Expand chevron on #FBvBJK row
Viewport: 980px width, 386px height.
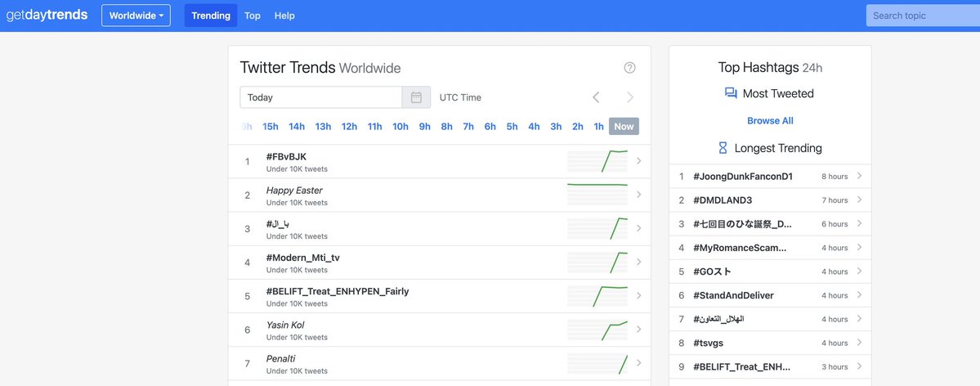pos(638,161)
